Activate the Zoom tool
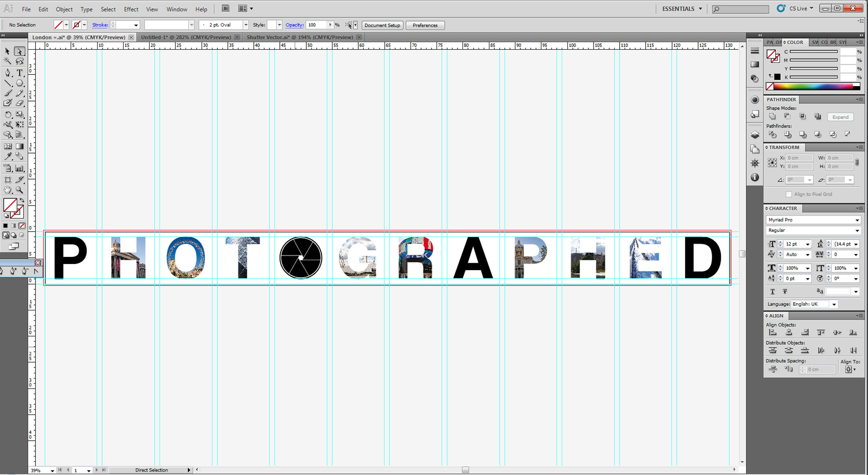 click(19, 190)
